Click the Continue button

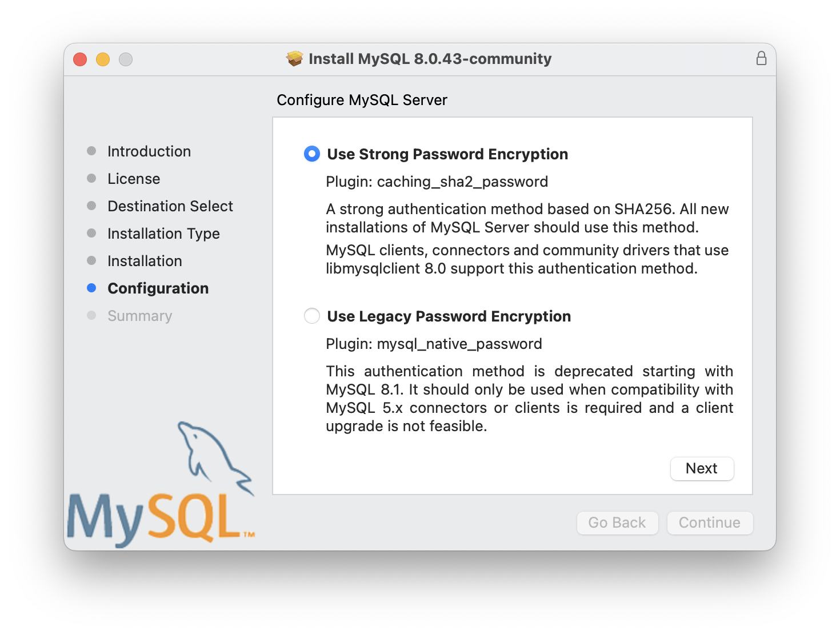pyautogui.click(x=710, y=523)
